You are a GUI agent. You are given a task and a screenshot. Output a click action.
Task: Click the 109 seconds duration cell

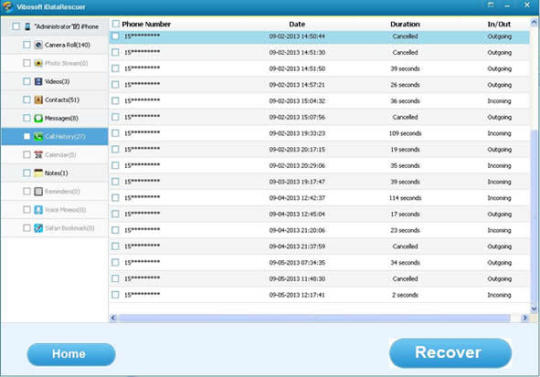[405, 133]
